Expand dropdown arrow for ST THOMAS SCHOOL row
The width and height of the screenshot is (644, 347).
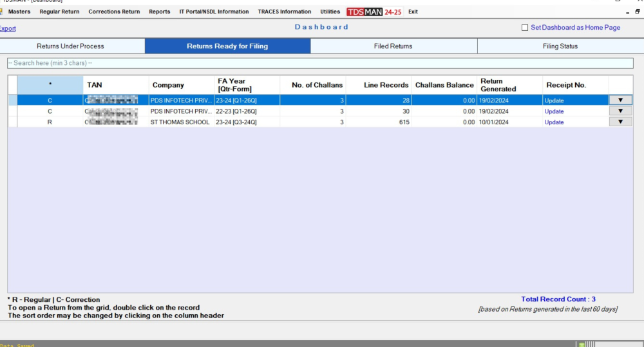pyautogui.click(x=620, y=122)
